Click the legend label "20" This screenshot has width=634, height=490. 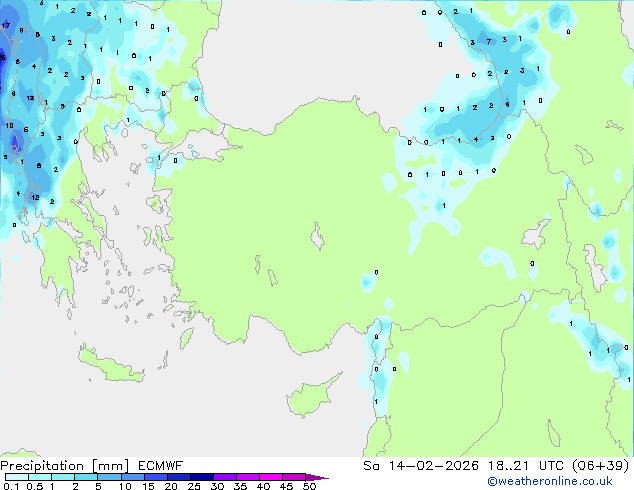[171, 486]
